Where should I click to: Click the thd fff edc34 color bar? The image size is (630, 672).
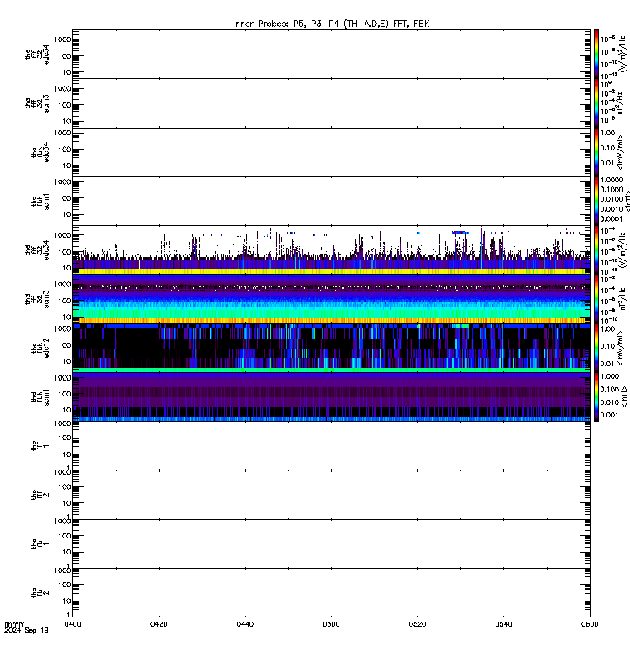coord(596,249)
